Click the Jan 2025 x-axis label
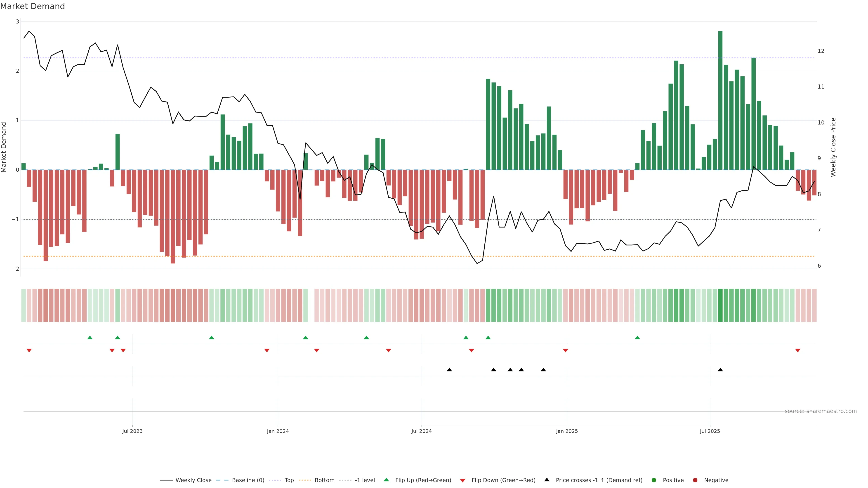Screen dimensions: 868x488 tap(567, 431)
